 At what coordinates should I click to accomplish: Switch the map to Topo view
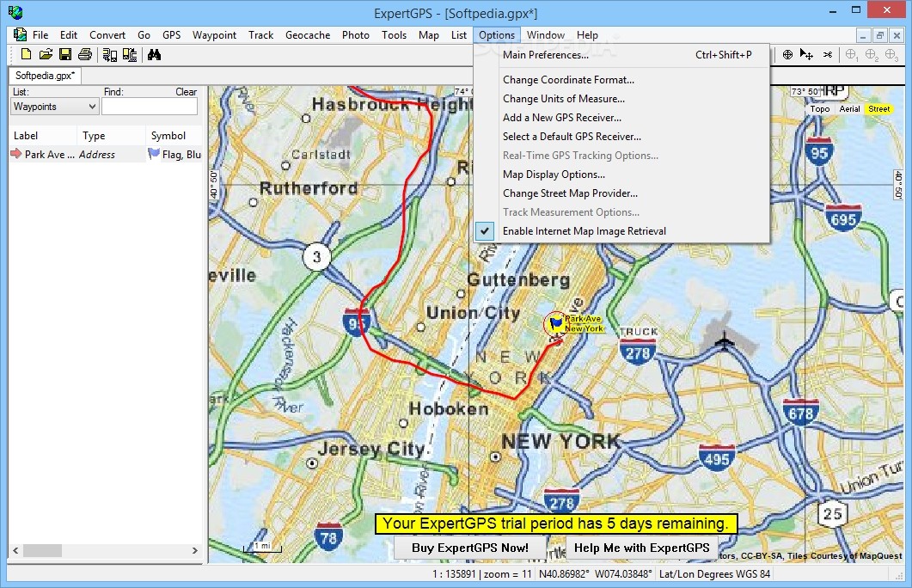click(x=819, y=109)
